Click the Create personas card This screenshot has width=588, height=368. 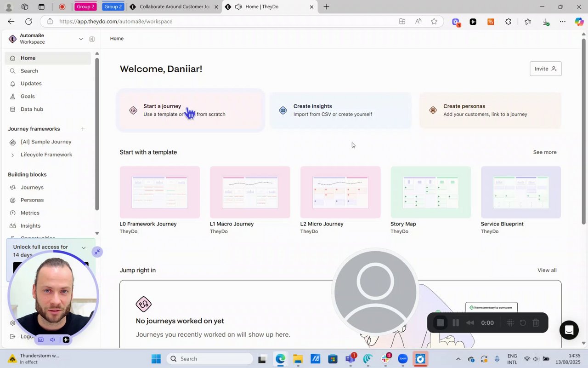(490, 110)
